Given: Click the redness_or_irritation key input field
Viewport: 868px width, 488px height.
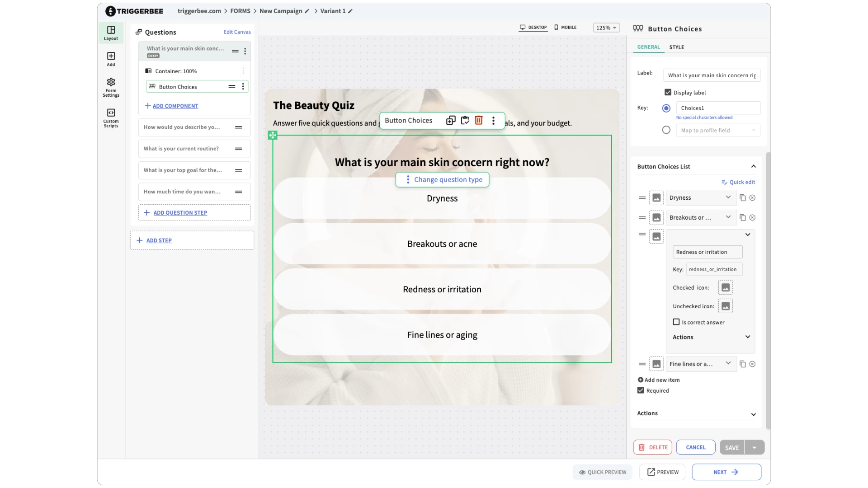Looking at the screenshot, I should 713,269.
